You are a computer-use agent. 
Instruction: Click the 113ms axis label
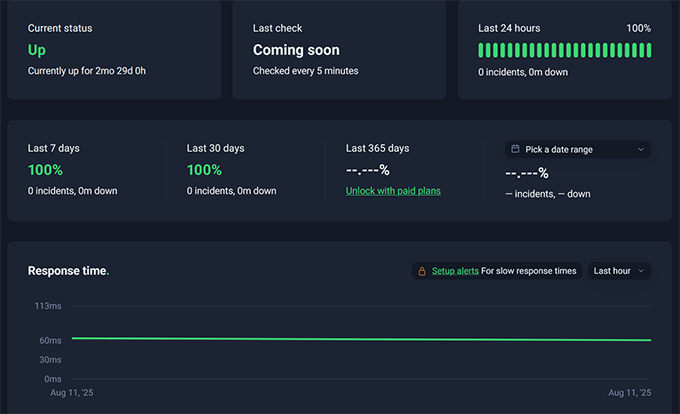coord(49,306)
